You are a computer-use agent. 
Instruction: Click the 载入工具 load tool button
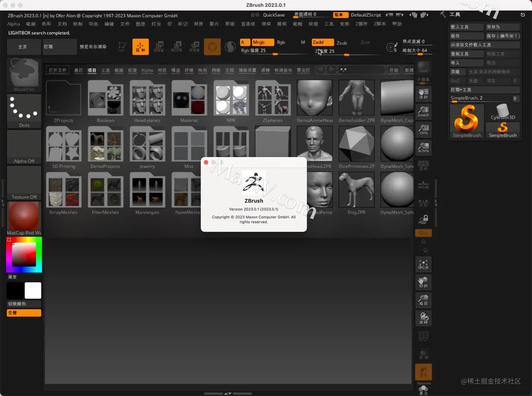click(467, 27)
